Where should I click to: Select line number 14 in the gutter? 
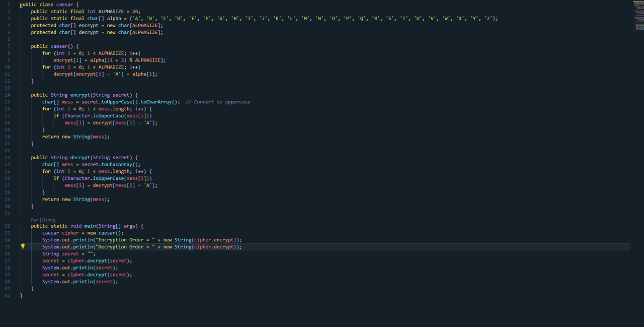[x=8, y=95]
